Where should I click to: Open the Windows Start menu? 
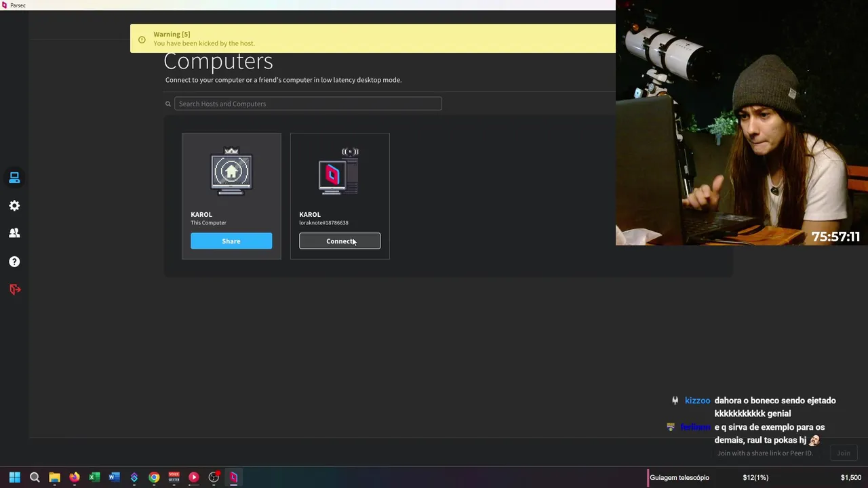(14, 477)
